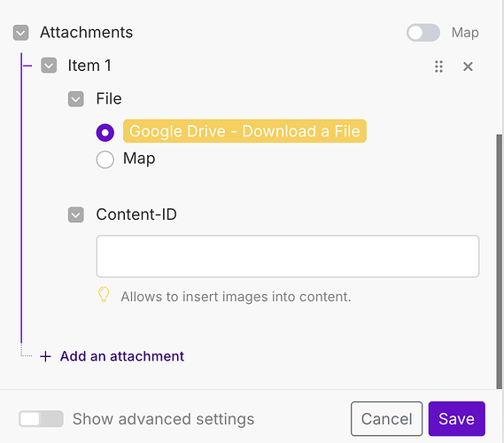Select the Map radio option

(105, 159)
